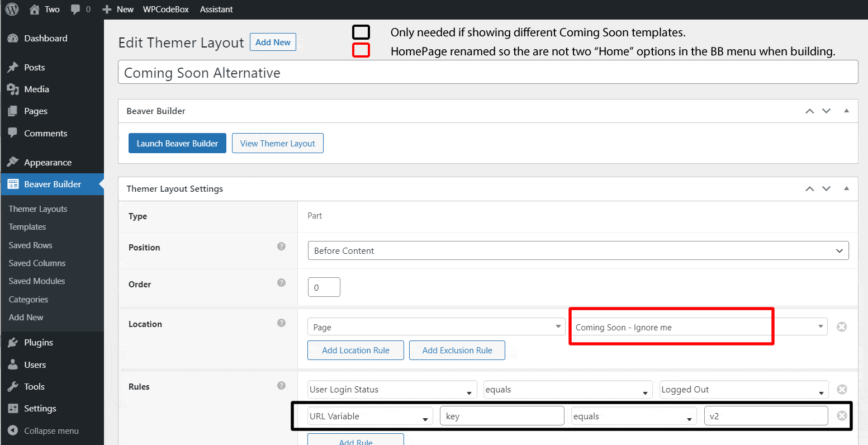The width and height of the screenshot is (868, 445).
Task: Open Templates submenu item
Action: pyautogui.click(x=27, y=227)
